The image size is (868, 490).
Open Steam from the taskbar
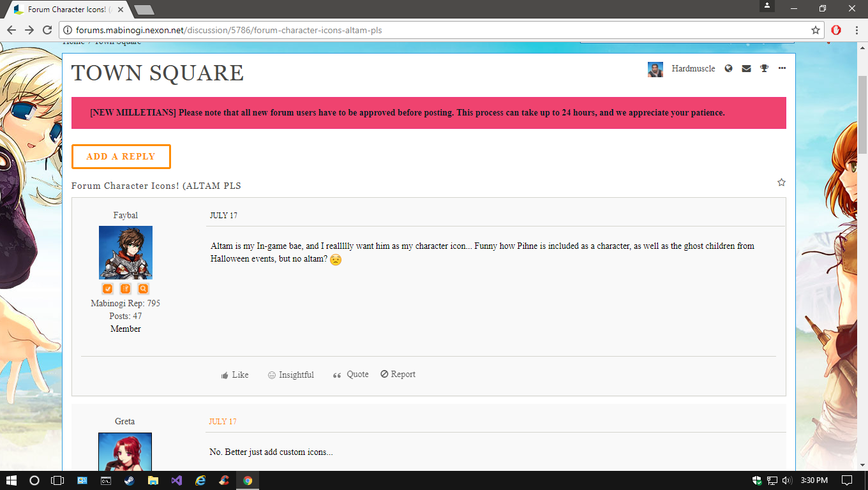click(130, 480)
